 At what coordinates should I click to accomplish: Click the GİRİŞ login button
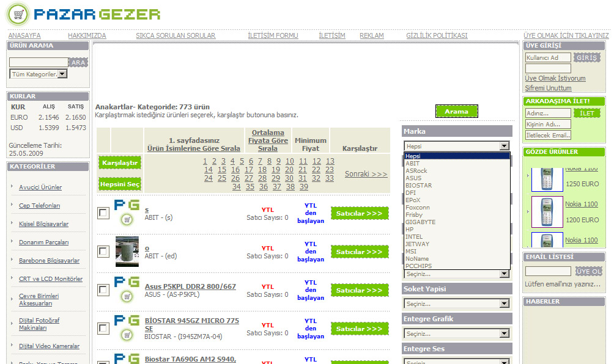tap(587, 58)
